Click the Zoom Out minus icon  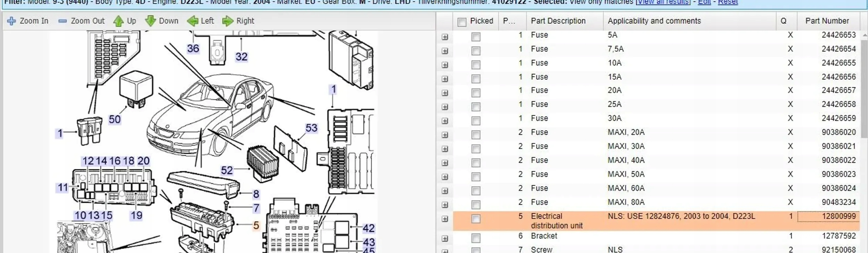click(62, 21)
